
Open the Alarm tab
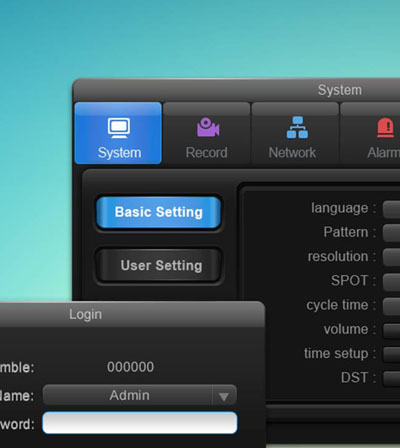click(370, 133)
